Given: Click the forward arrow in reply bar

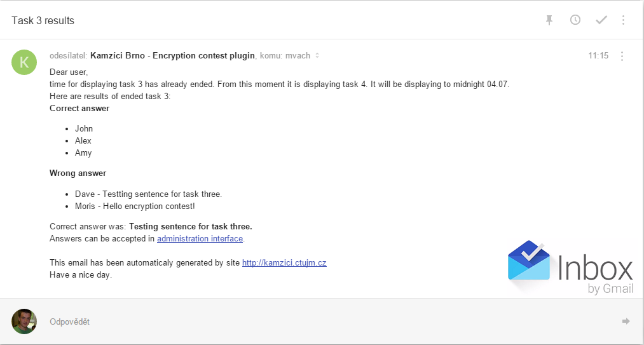Looking at the screenshot, I should pos(626,321).
